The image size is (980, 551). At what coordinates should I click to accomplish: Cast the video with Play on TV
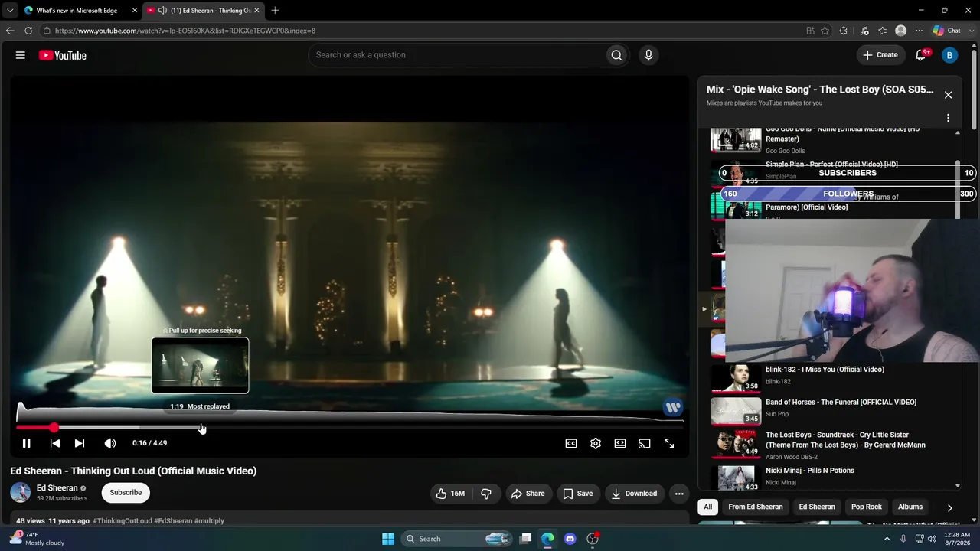645,443
